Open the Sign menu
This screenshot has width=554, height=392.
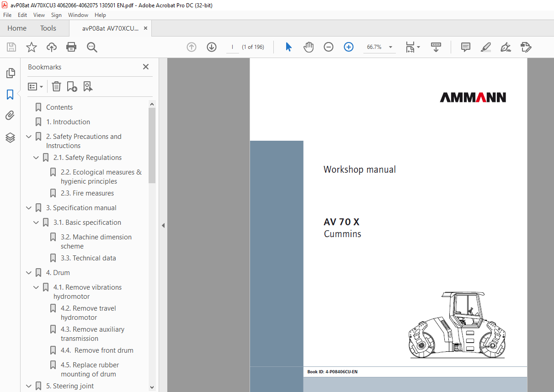tap(56, 15)
